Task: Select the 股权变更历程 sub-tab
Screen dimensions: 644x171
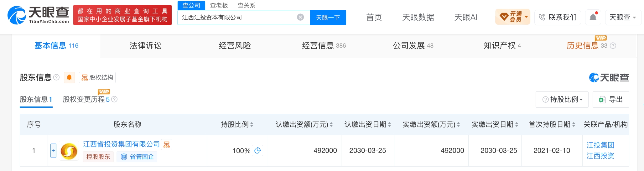Action: (86, 100)
